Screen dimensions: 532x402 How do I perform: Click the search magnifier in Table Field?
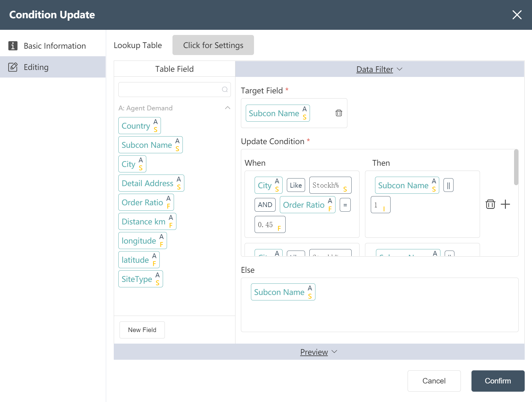point(225,89)
